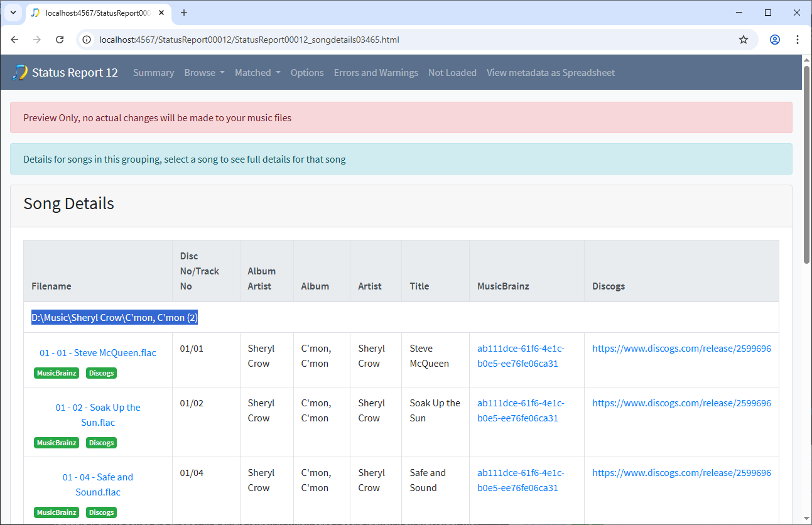Click Discogs badge under Safe and Sound.flac
The height and width of the screenshot is (525, 812).
[101, 512]
